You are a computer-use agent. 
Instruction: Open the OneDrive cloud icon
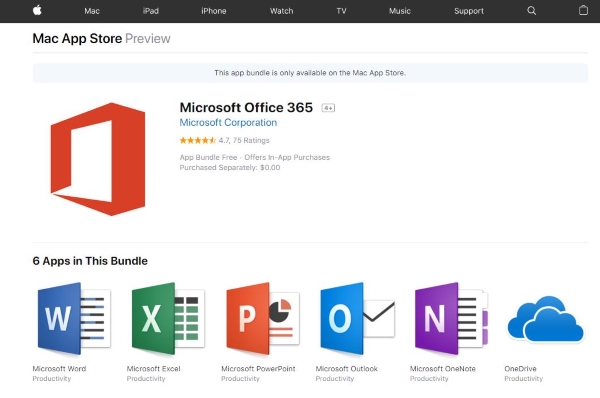tap(546, 319)
